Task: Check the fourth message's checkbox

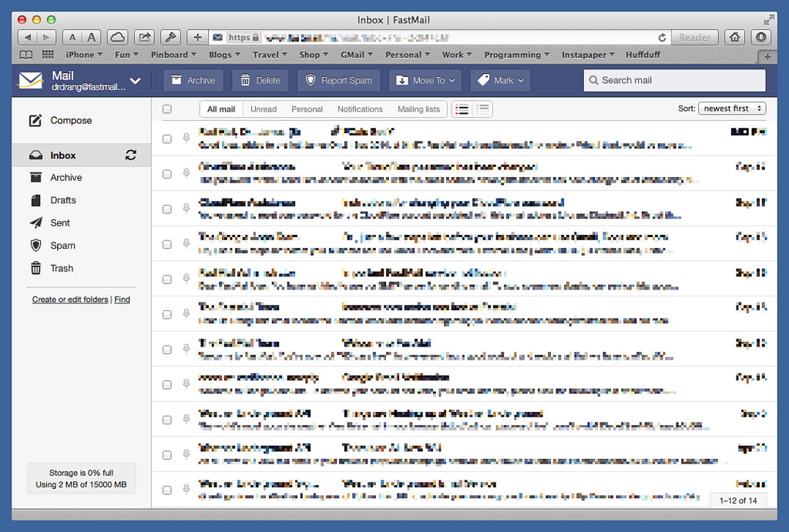Action: point(167,244)
